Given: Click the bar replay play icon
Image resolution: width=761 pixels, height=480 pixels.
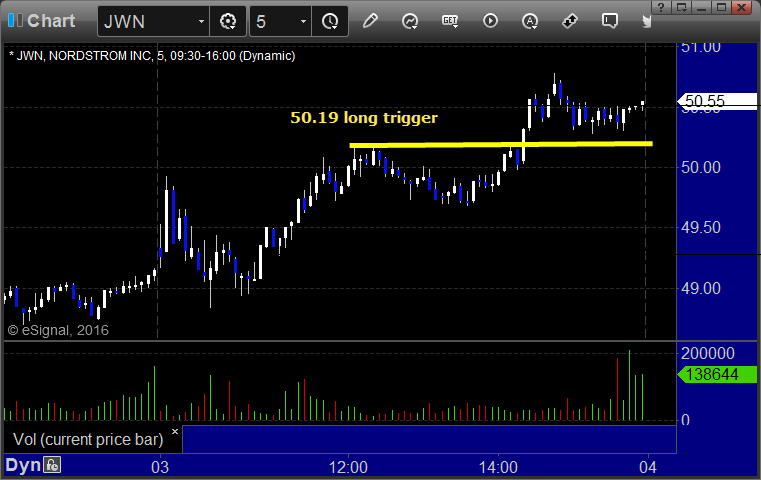Looking at the screenshot, I should (x=490, y=21).
